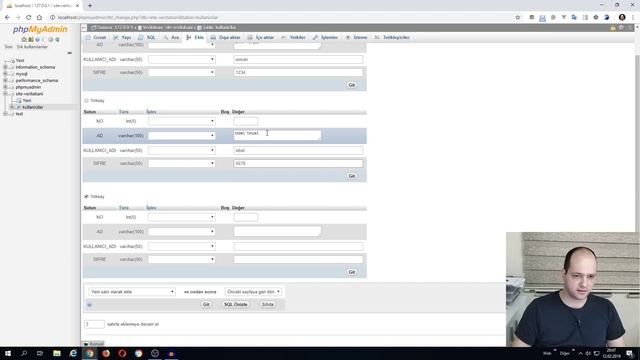Open Firefox from taskbar
This screenshot has width=640, height=360.
pyautogui.click(x=106, y=353)
